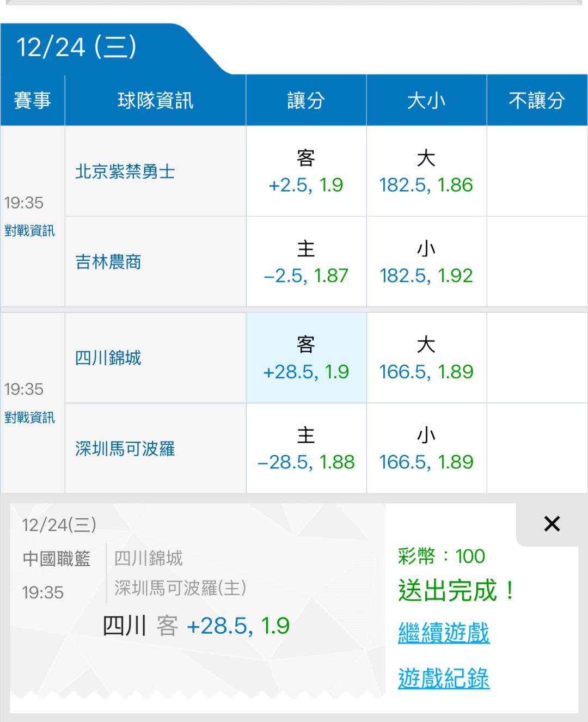Pick 小 166.5 at 1.89 odds
The height and width of the screenshot is (722, 588).
[426, 449]
